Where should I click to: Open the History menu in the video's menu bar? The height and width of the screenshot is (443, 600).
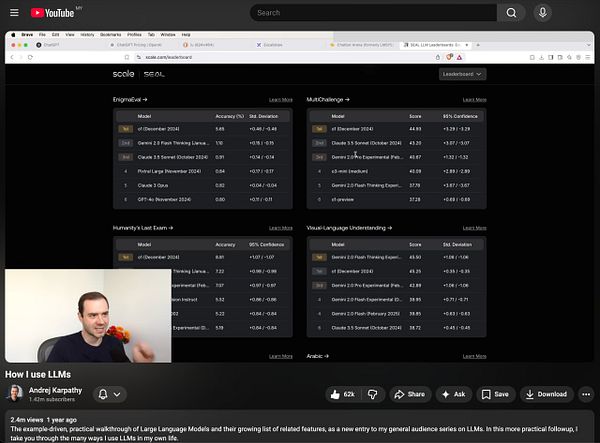pos(87,35)
